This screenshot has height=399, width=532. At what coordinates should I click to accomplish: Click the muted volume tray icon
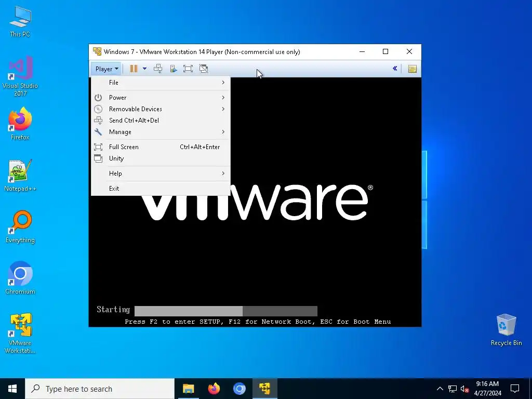click(464, 389)
